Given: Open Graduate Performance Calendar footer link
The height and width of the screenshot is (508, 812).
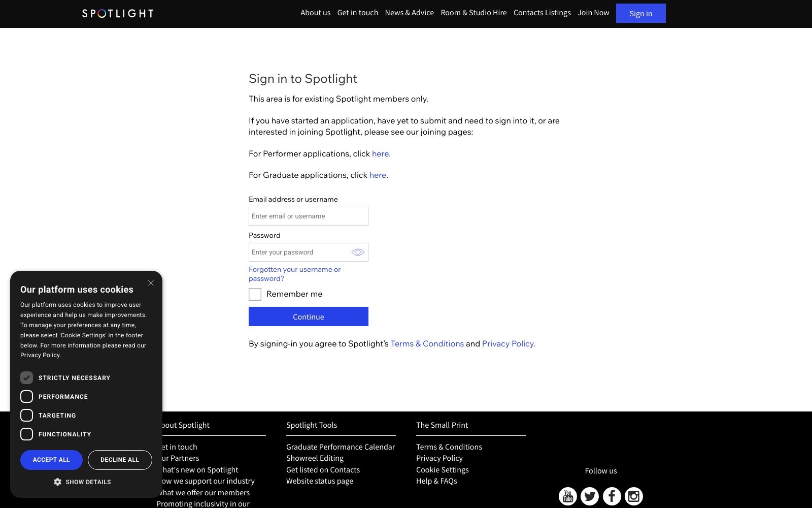Looking at the screenshot, I should pyautogui.click(x=341, y=447).
